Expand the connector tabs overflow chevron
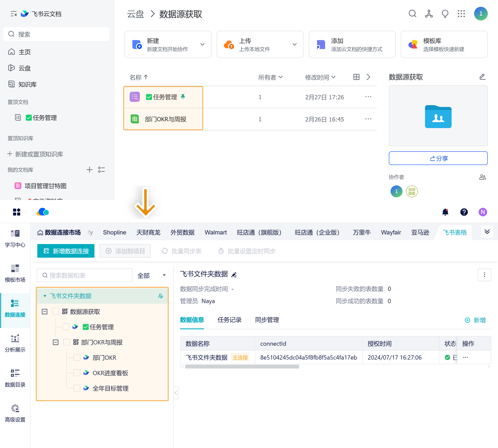498x448 pixels. (487, 232)
